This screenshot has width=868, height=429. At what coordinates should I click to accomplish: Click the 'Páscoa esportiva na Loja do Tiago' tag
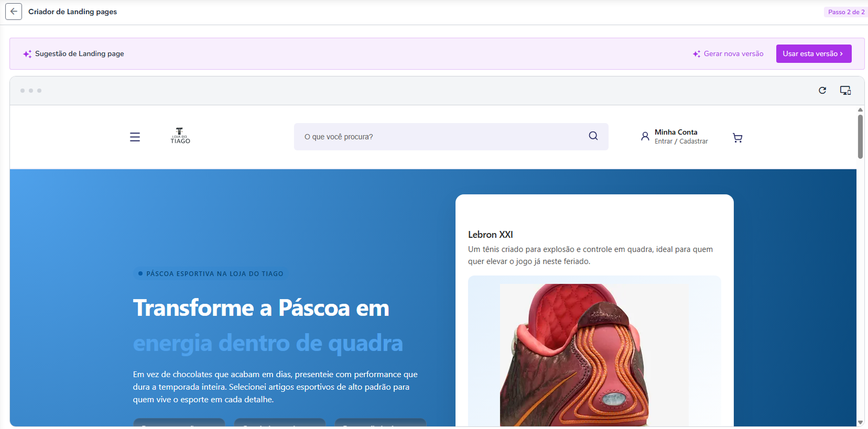pos(211,273)
